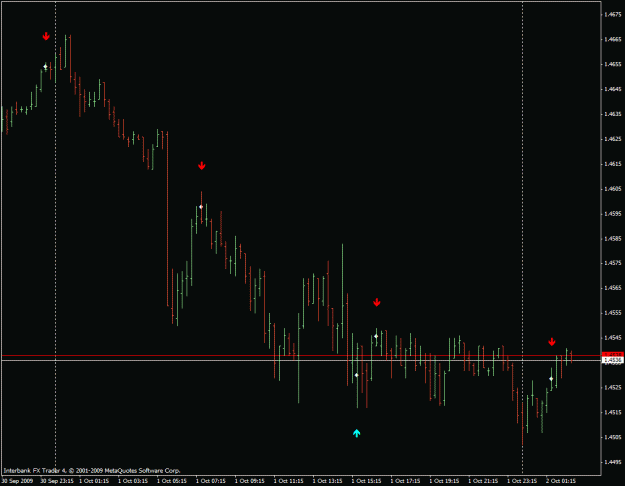Click the white current price tag 1.4536
The width and height of the screenshot is (625, 486).
(x=613, y=360)
